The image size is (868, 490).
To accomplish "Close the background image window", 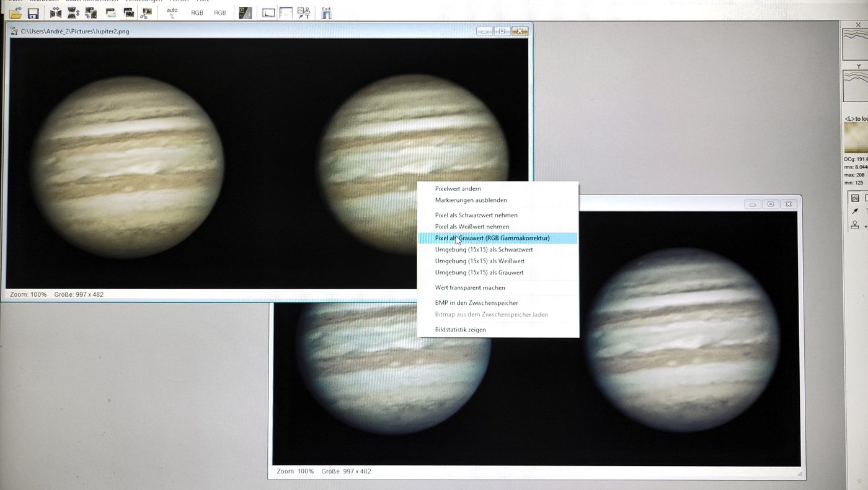I will coord(788,204).
